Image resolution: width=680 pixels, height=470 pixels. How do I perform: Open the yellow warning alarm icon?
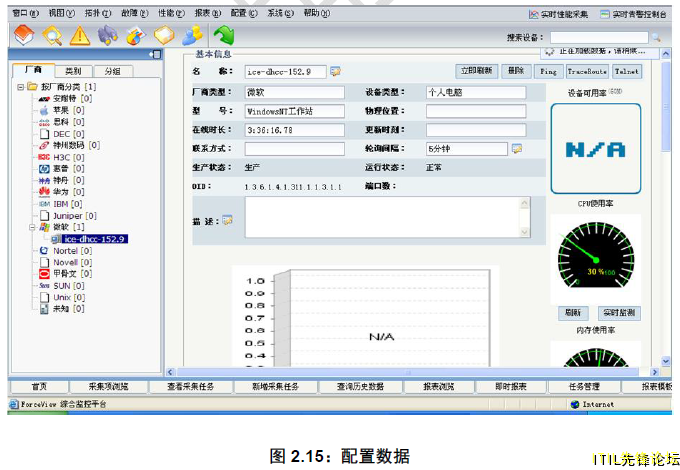coord(80,36)
